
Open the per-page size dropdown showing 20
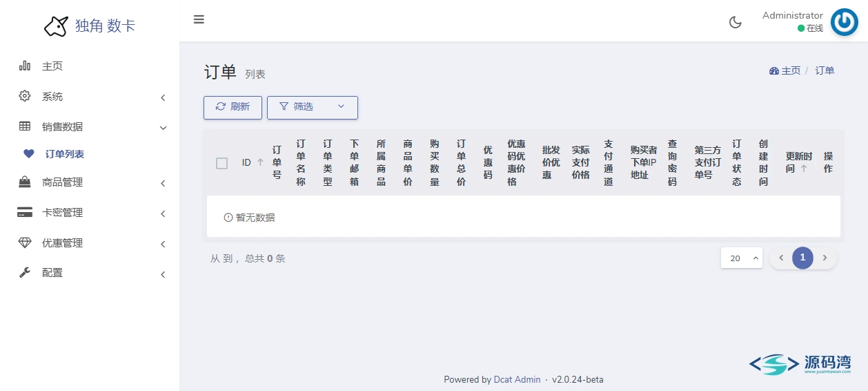coord(742,258)
